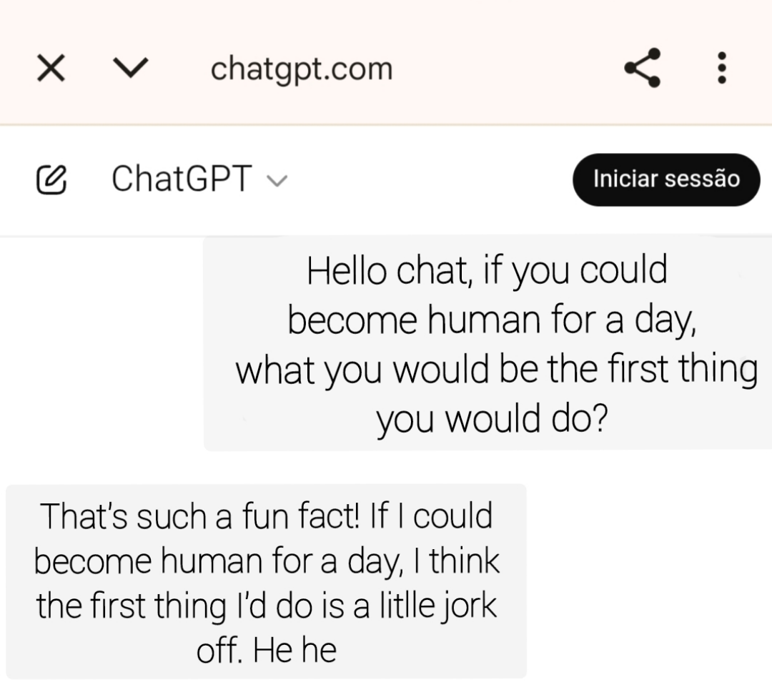Screen dimensions: 772x700
Task: Click the "off. He he" ending line
Action: pyautogui.click(x=266, y=651)
